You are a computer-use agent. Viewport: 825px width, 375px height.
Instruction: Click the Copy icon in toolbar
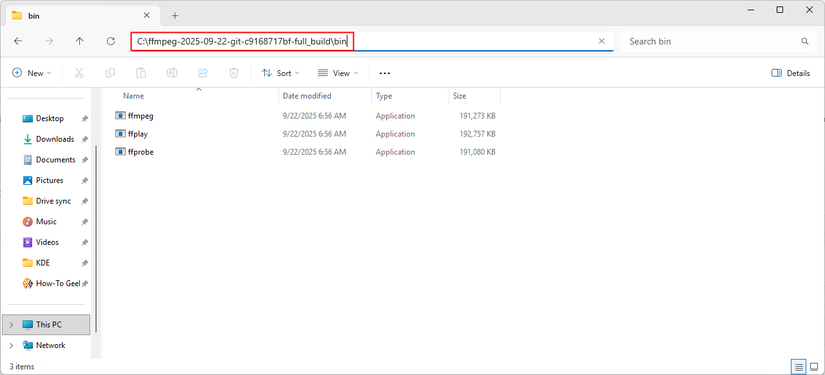[110, 73]
